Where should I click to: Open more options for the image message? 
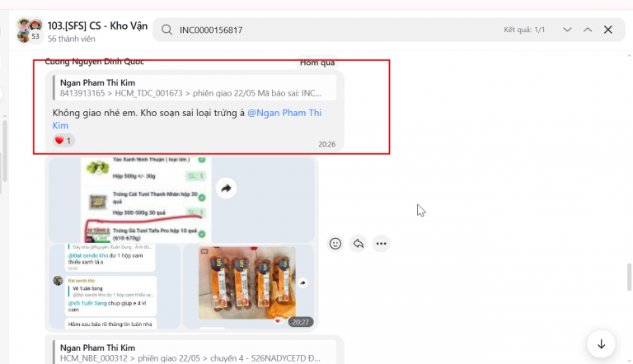point(381,244)
